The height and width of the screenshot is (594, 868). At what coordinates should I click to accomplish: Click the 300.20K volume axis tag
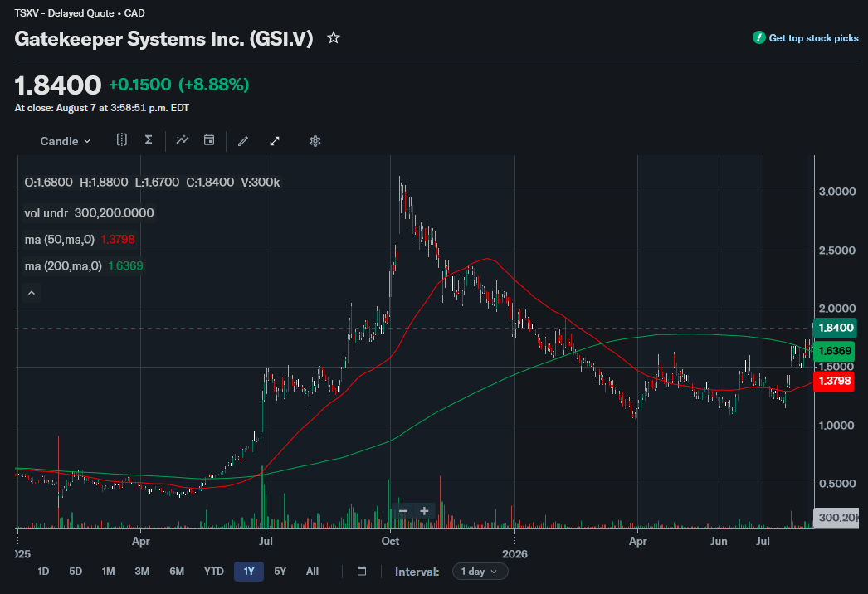(x=836, y=518)
